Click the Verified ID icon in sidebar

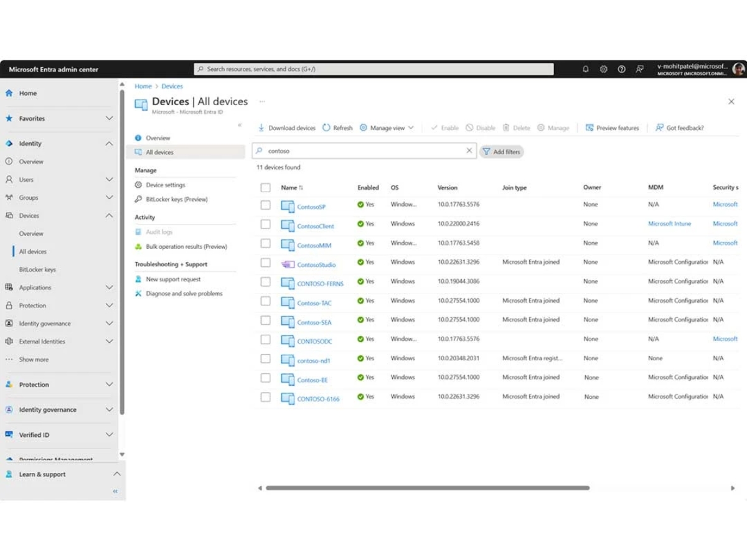(x=9, y=435)
